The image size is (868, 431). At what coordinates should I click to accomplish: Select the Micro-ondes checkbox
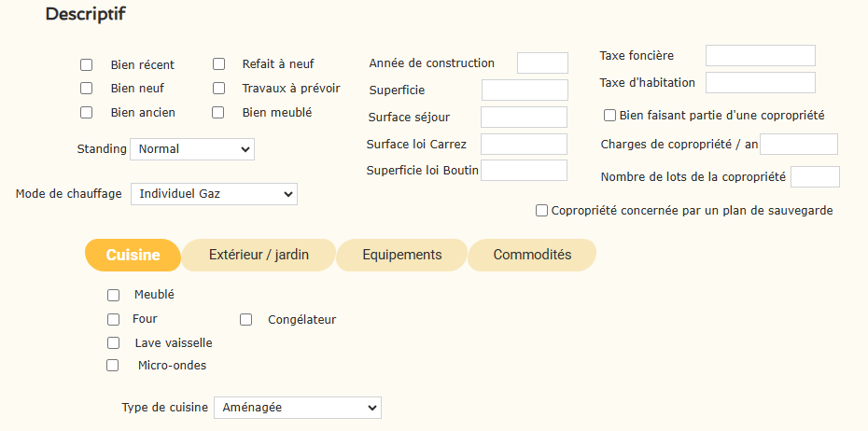[113, 366]
